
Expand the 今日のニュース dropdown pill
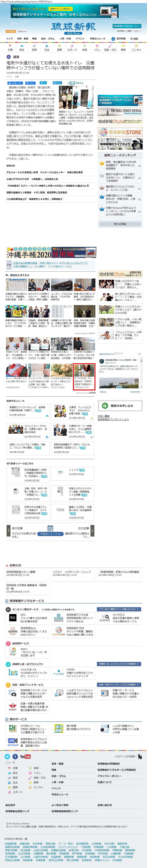50,534
